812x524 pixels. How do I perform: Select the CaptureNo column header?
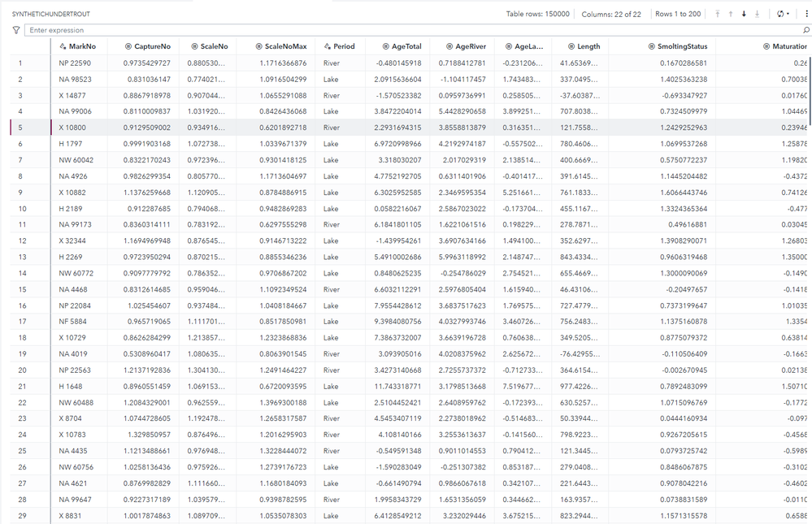[x=143, y=46]
